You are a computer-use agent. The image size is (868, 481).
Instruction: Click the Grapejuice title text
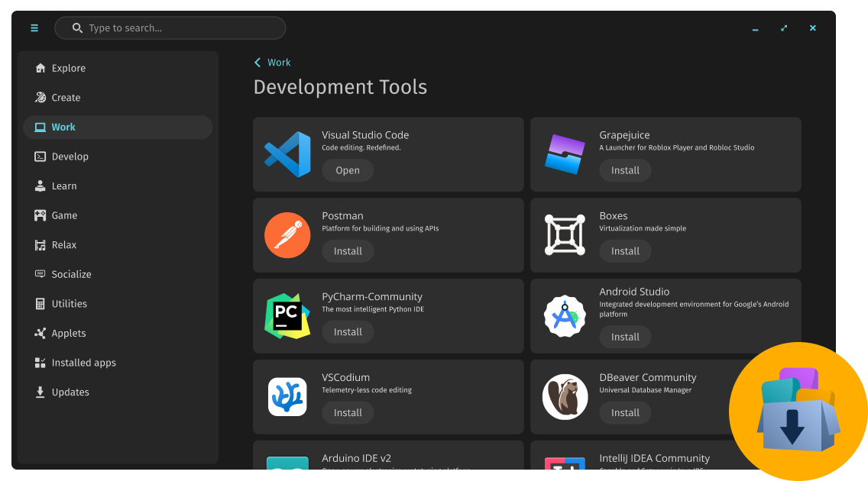[624, 135]
